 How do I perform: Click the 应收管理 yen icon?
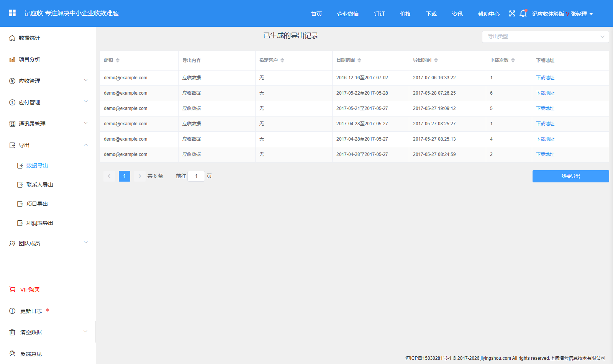pyautogui.click(x=12, y=81)
